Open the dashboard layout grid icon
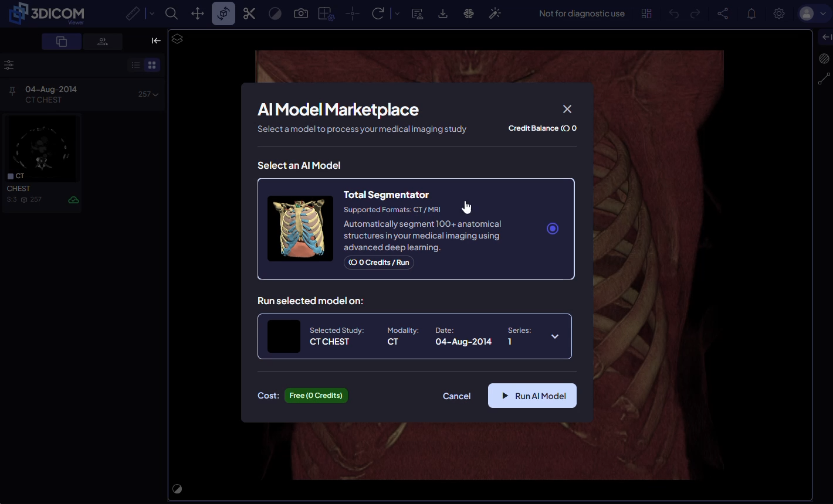The image size is (833, 504). [646, 13]
